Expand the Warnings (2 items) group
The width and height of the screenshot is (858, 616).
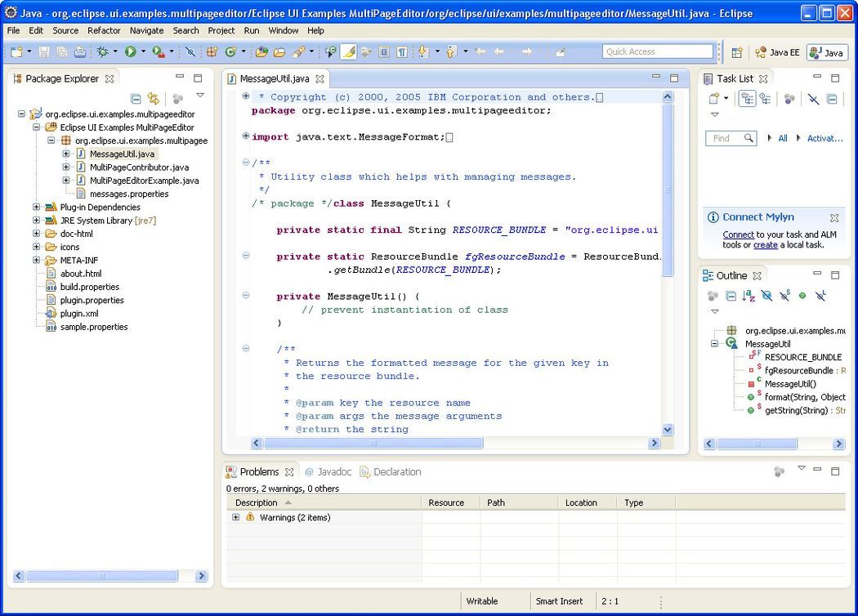[x=235, y=517]
